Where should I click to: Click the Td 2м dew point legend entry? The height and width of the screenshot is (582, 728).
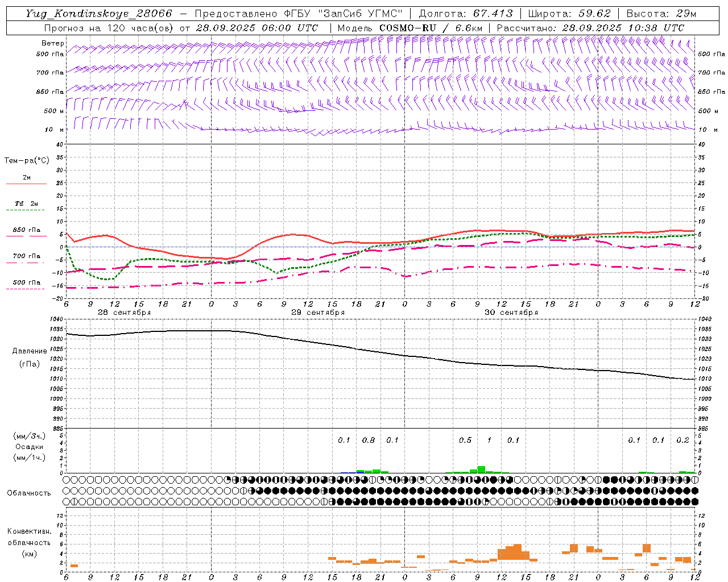[26, 203]
